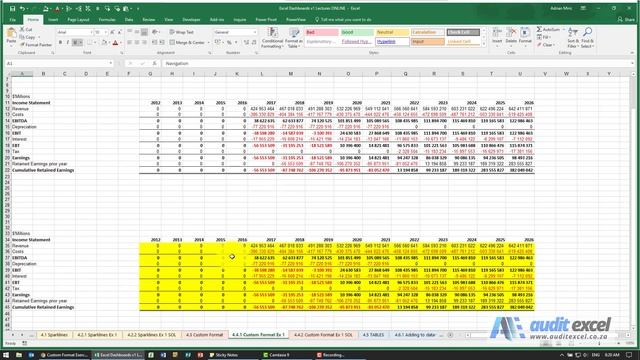The image size is (640, 360).
Task: Open the font size dropdown
Action: tap(106, 32)
